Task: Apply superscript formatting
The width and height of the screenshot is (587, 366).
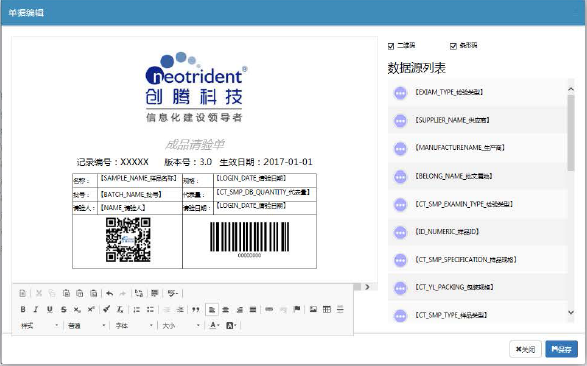Action: coord(91,309)
